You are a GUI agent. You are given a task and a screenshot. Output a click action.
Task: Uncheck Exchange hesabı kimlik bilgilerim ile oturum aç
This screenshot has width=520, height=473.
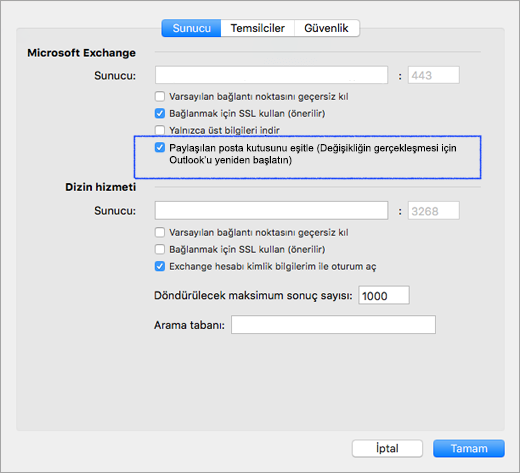pos(160,266)
